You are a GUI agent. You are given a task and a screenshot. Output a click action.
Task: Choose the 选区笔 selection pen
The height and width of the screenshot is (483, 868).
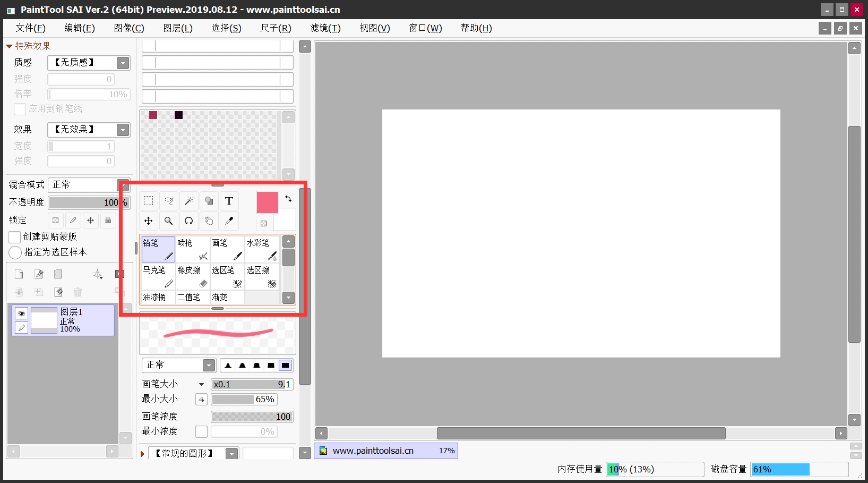pos(227,277)
